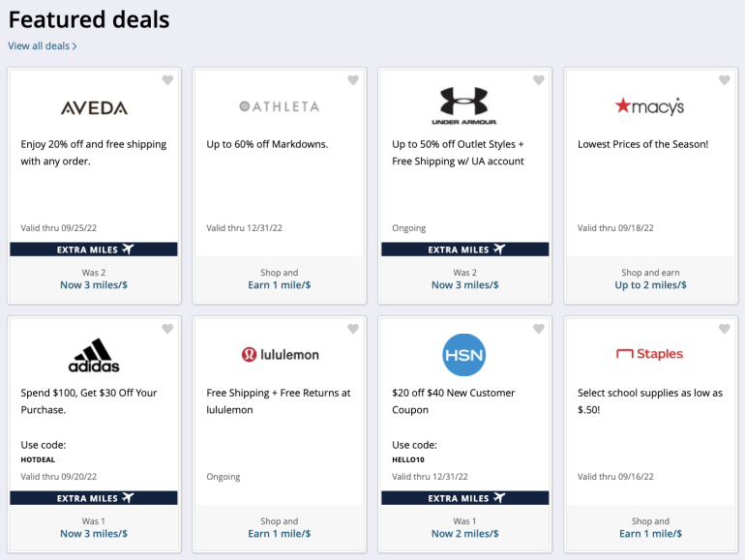
Task: Click the blue HSN circle logo
Action: [x=464, y=355]
